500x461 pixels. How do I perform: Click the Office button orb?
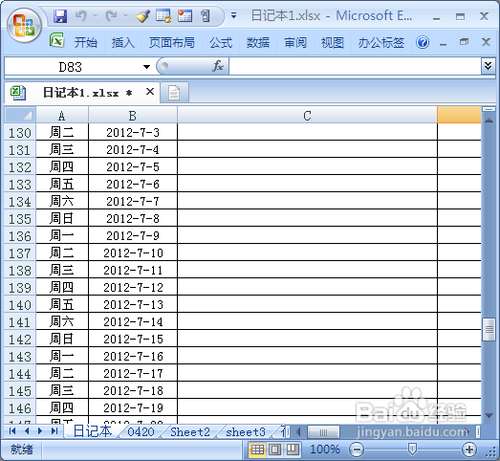(x=24, y=26)
